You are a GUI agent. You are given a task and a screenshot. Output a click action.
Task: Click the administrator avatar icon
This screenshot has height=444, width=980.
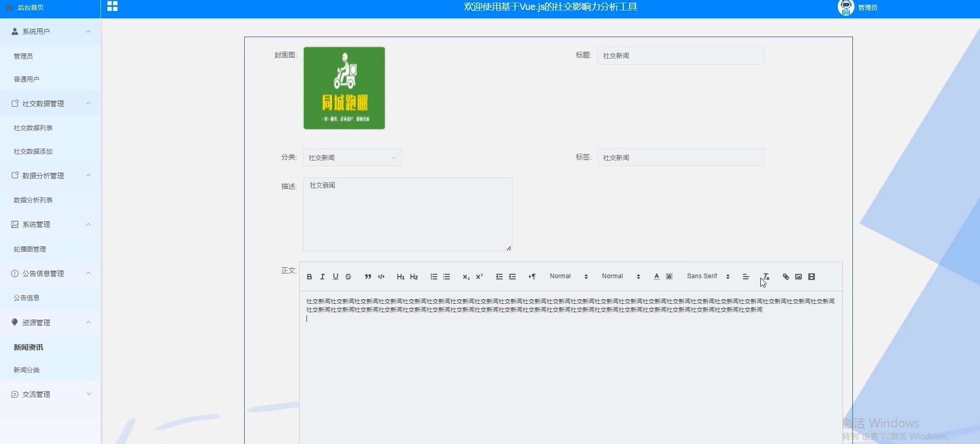pyautogui.click(x=846, y=7)
